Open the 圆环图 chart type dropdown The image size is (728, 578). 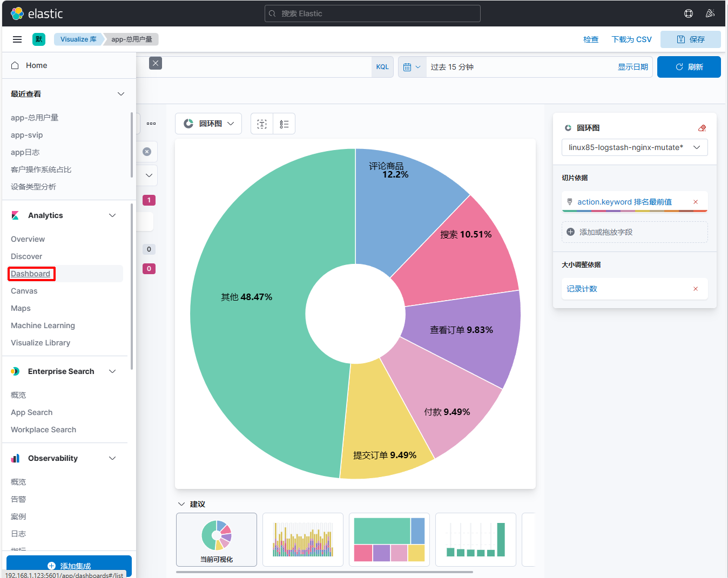pos(208,124)
